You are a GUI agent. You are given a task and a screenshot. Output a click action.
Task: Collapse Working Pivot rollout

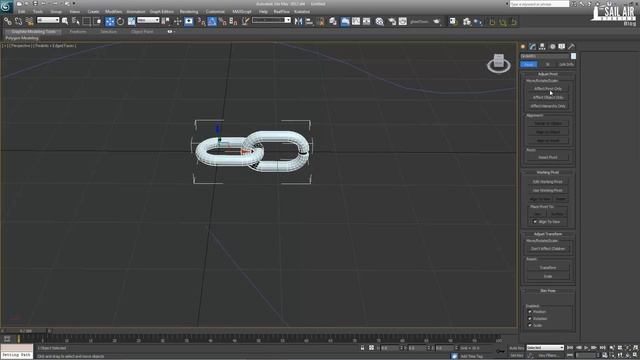[548, 172]
